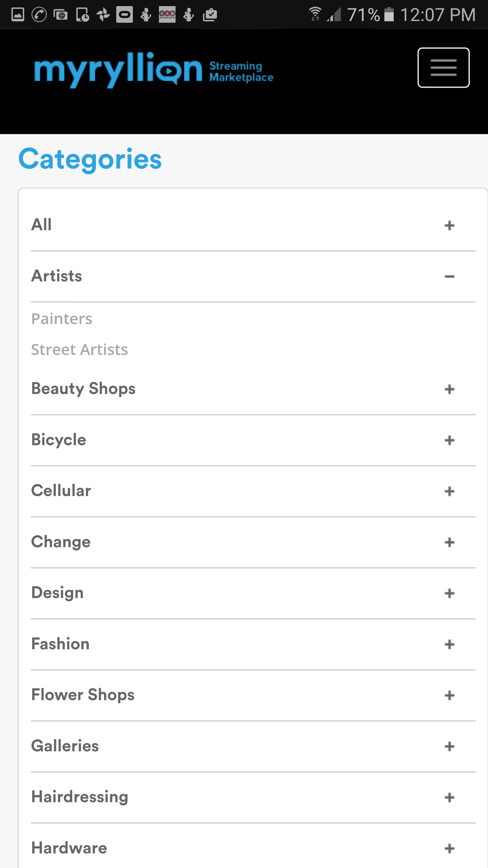Collapse Artists using the minus icon
Screen dimensions: 488x868
click(x=449, y=276)
